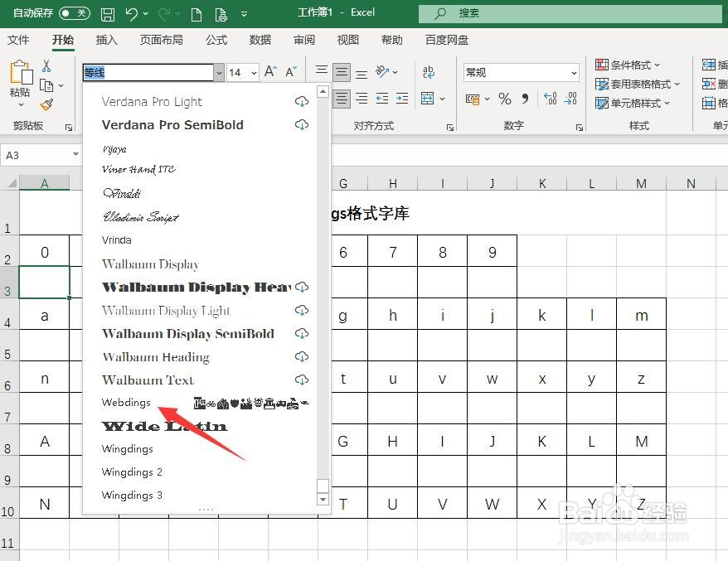The image size is (728, 561).
Task: Select the Vrinda font entry
Action: coord(116,240)
